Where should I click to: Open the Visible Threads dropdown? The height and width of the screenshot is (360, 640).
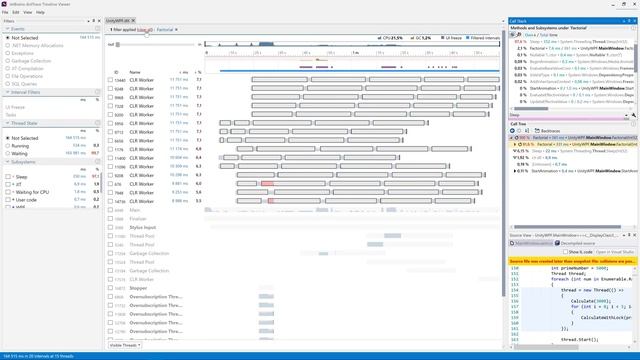click(x=124, y=345)
